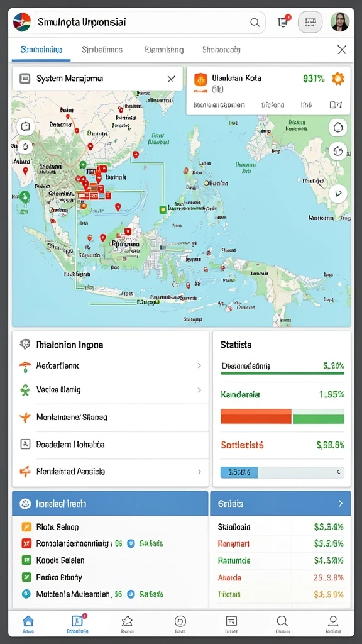Click the Sortietists statistic label
Screen dimensions: 362x644
242,445
